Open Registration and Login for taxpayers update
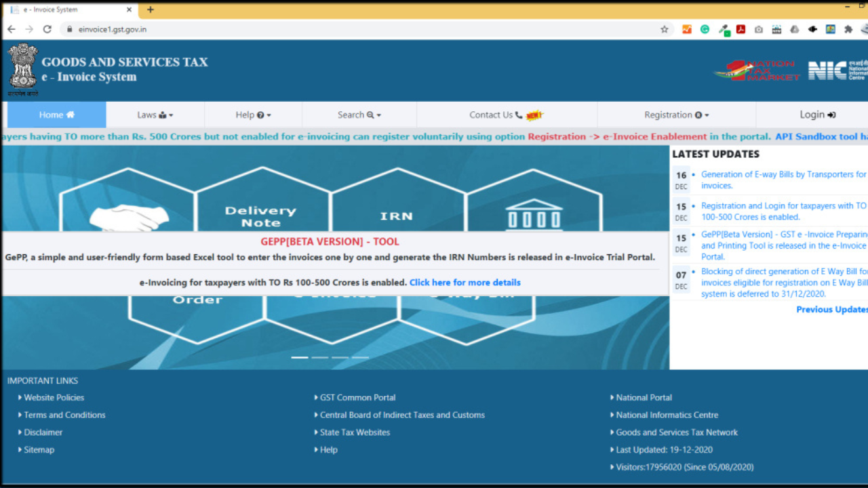 [x=785, y=211]
